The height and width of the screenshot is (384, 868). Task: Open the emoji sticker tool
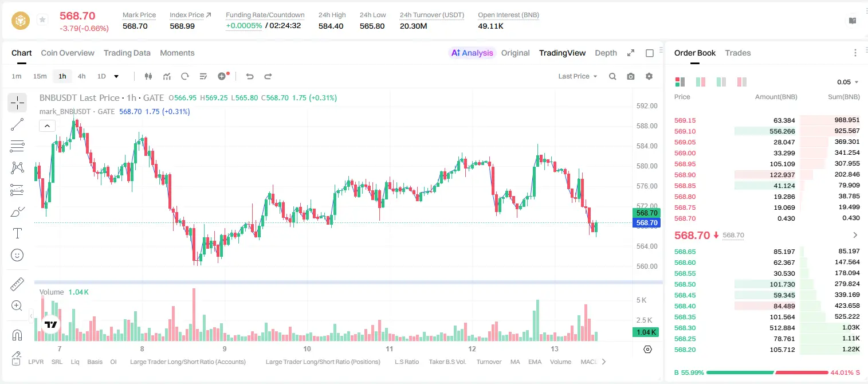coord(17,255)
